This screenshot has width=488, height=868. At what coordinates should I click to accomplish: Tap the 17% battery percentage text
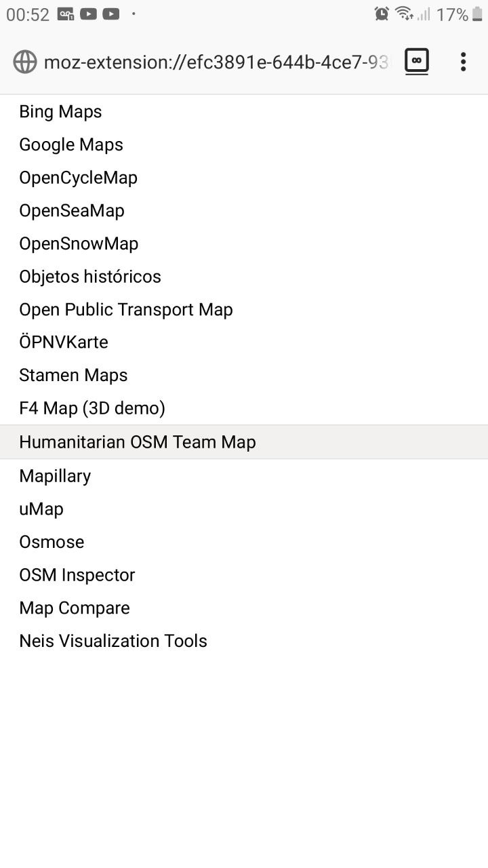click(x=452, y=14)
